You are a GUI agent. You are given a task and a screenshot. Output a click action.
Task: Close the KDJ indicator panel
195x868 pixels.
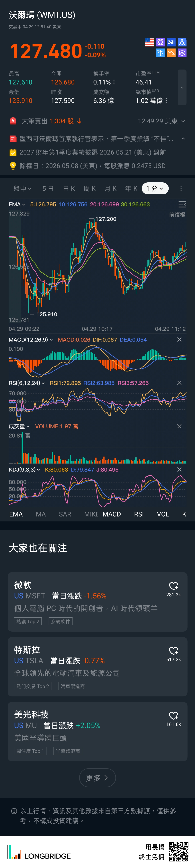tap(179, 469)
